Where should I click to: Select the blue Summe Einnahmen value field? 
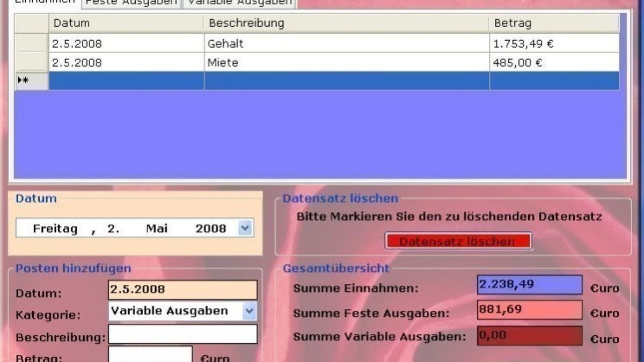click(529, 285)
